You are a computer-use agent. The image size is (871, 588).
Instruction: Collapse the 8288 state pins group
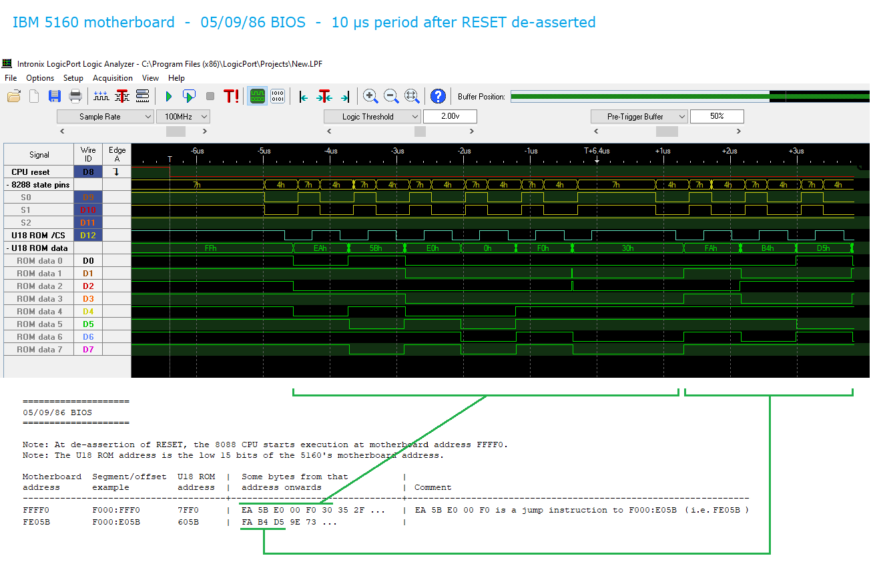click(x=7, y=185)
